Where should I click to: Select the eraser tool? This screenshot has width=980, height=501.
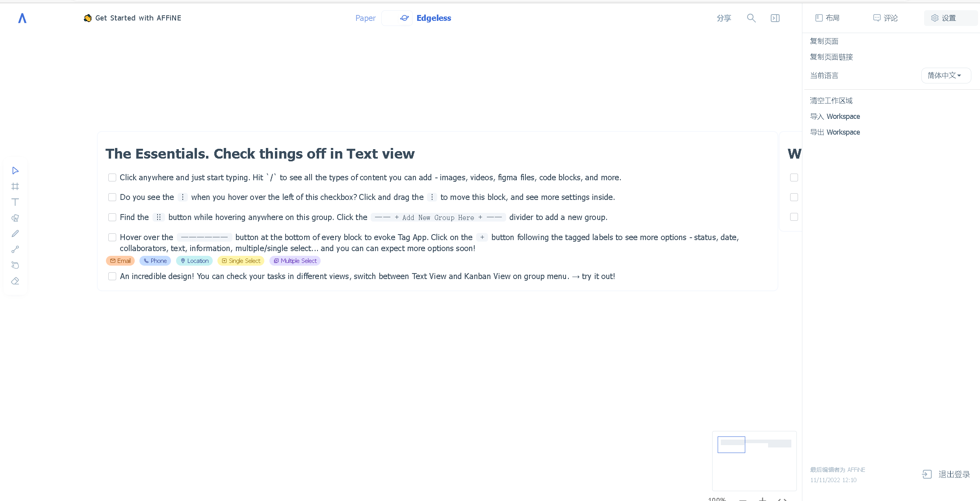click(x=15, y=281)
